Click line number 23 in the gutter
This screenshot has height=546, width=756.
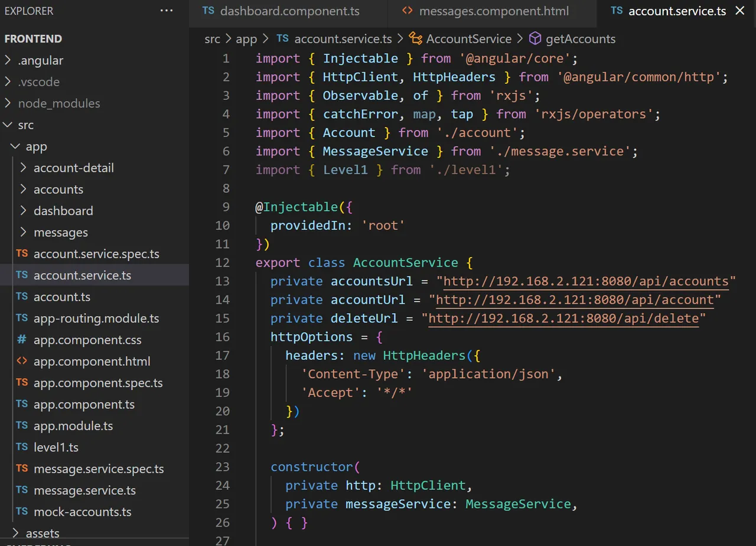(223, 467)
